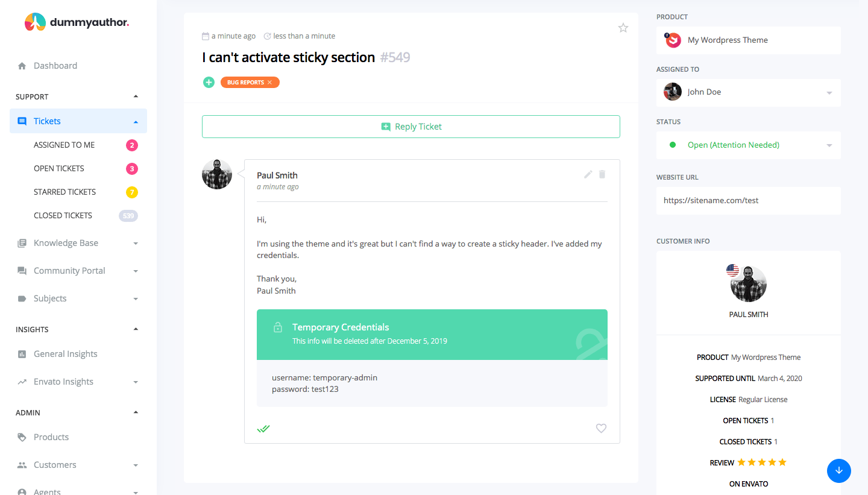The height and width of the screenshot is (495, 868).
Task: Open the Status dropdown
Action: 748,145
